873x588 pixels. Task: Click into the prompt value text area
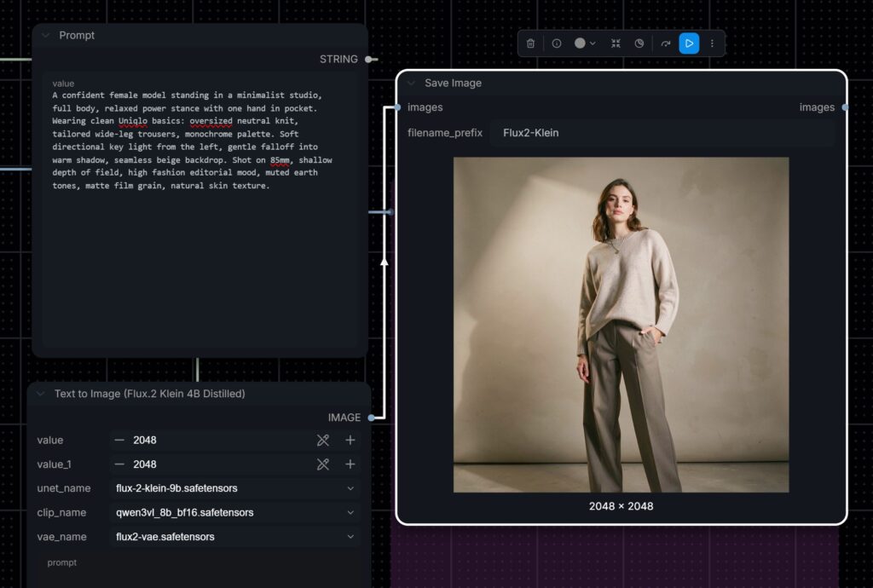click(199, 211)
